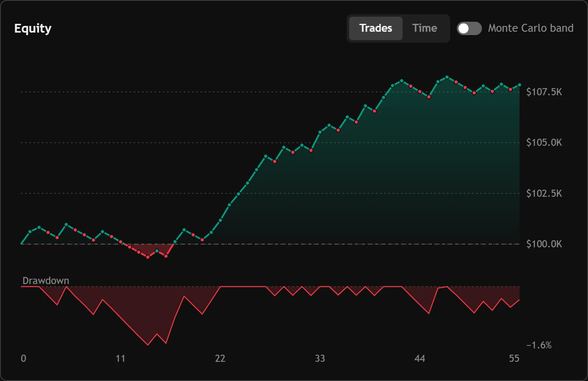Switch to the Trades view tab
Image resolution: width=588 pixels, height=381 pixels.
pos(375,28)
